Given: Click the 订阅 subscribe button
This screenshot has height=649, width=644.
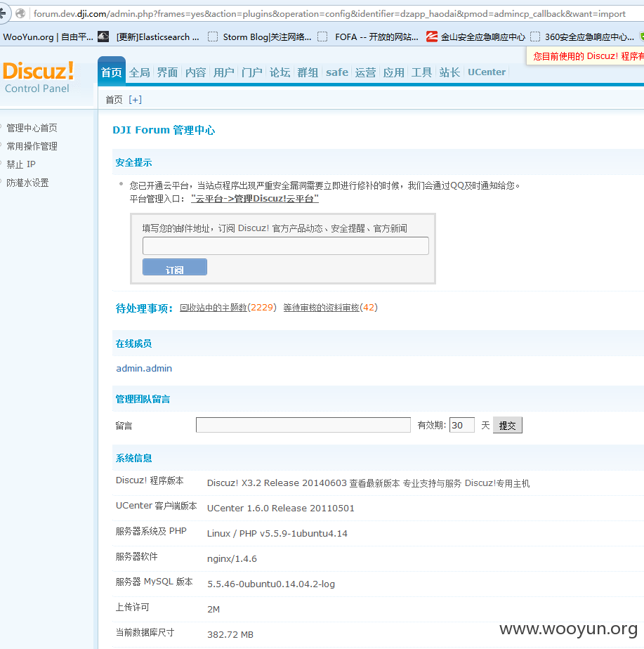Looking at the screenshot, I should tap(175, 267).
